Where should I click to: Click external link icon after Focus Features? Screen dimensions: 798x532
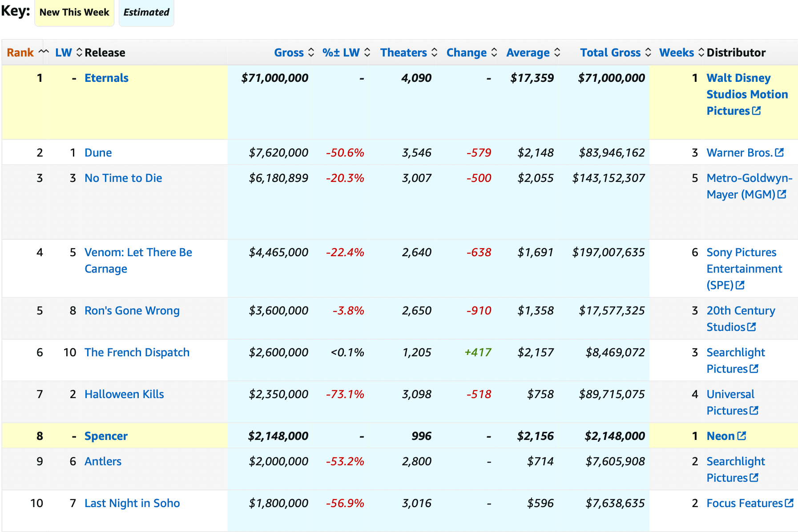click(x=789, y=503)
